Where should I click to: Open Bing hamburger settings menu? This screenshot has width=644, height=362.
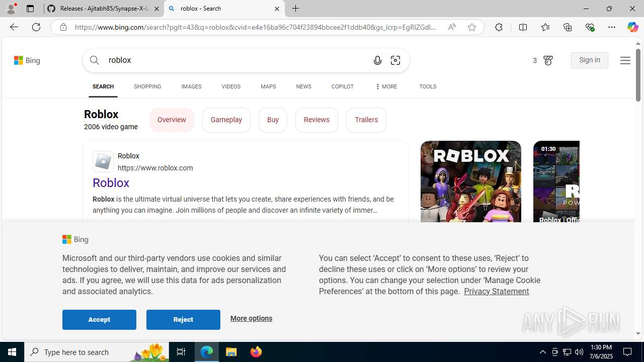click(625, 60)
